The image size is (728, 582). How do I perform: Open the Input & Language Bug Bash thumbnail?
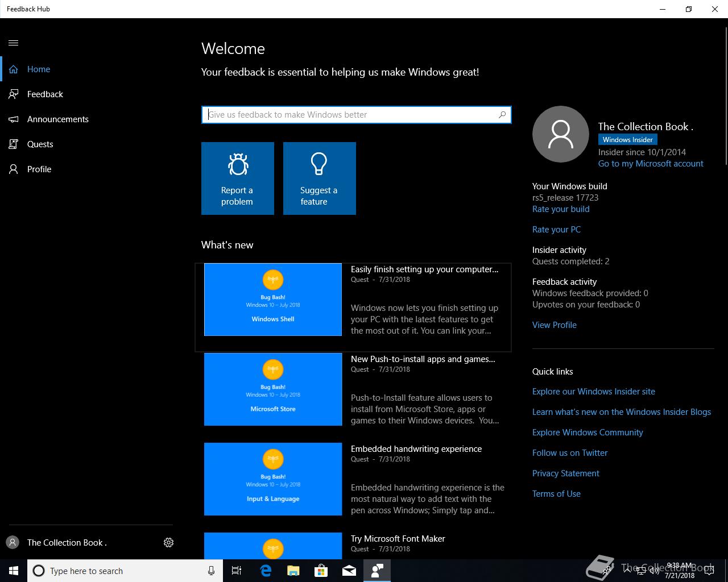click(x=273, y=479)
